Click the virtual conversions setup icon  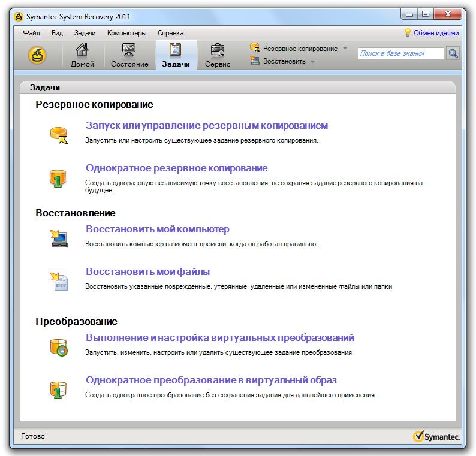tap(58, 347)
